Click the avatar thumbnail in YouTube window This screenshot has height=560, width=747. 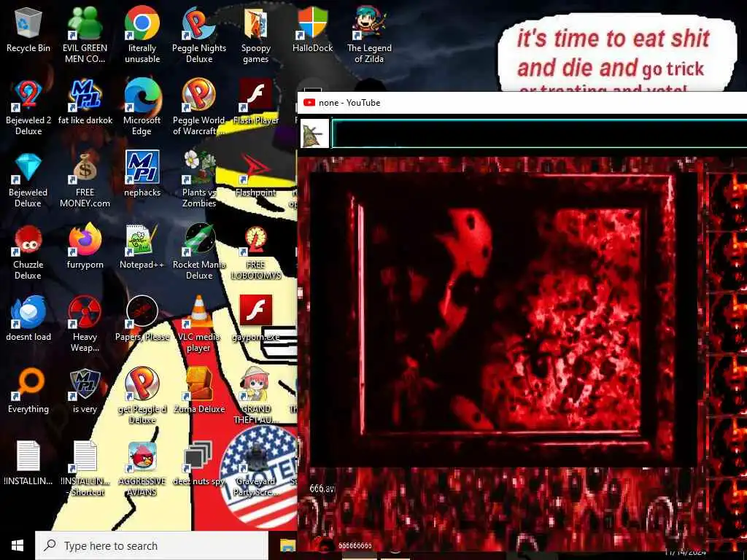(314, 133)
